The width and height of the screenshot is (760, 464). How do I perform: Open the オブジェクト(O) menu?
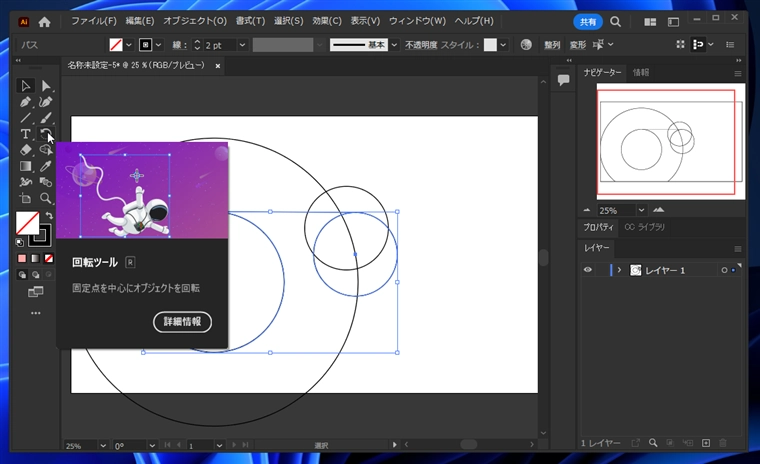click(195, 21)
